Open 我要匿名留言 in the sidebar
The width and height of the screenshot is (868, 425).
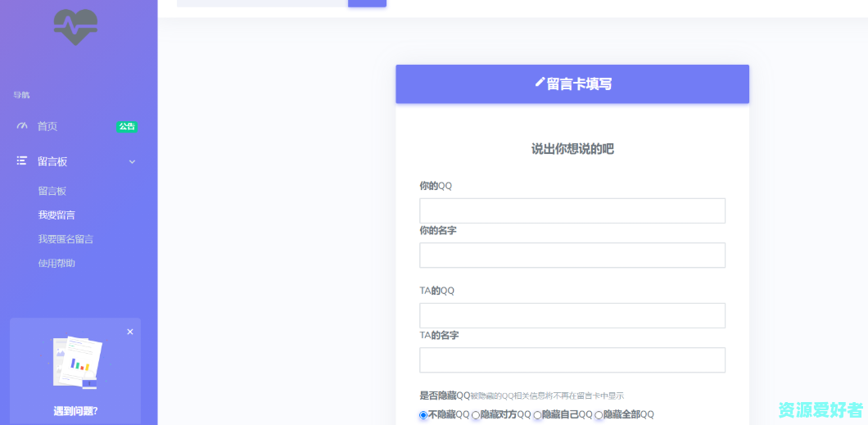(66, 239)
